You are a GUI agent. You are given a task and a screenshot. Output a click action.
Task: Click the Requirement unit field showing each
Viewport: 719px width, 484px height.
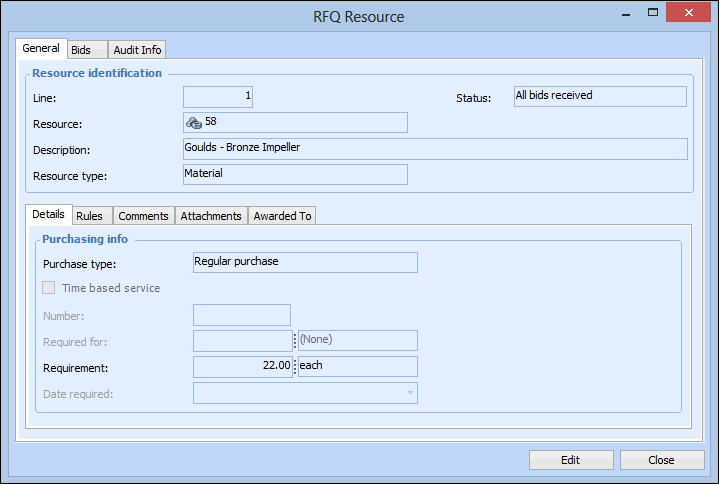(x=357, y=366)
